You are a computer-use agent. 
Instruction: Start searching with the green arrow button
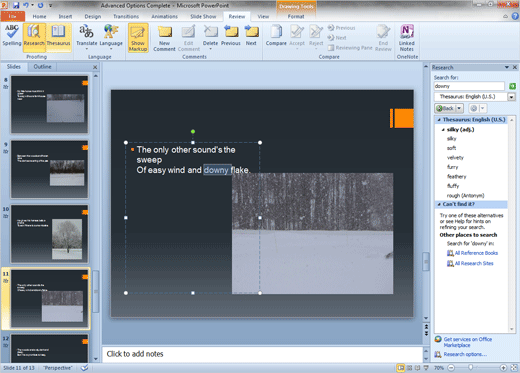point(512,86)
